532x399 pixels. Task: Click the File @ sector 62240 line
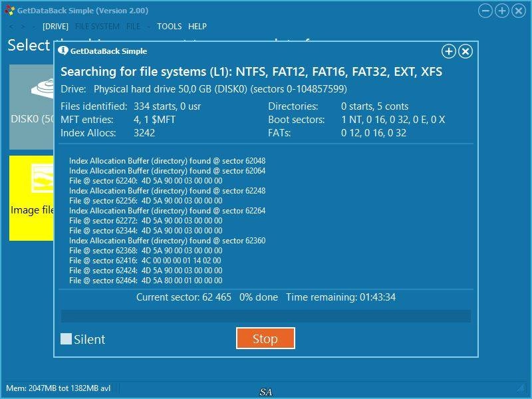click(146, 181)
